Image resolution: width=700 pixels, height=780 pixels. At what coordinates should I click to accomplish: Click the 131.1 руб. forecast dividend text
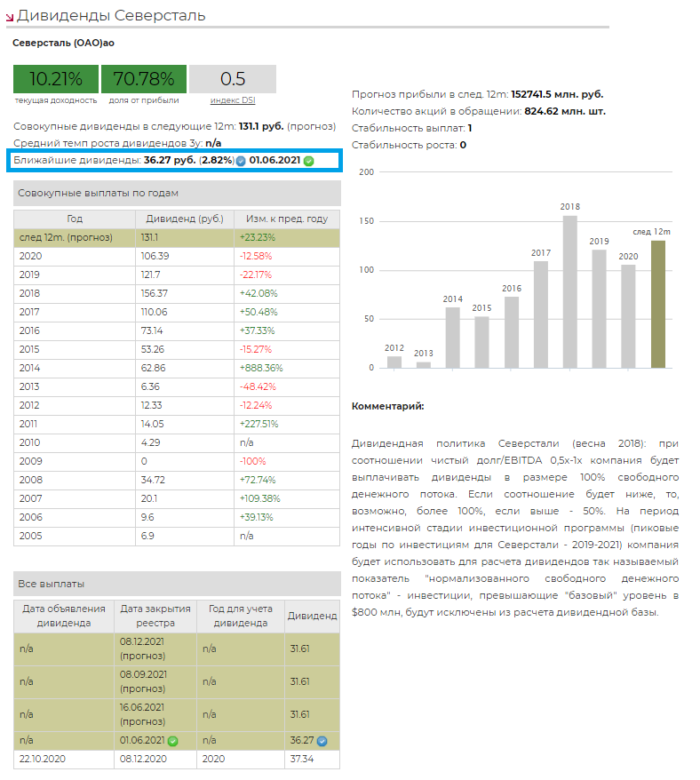261,127
